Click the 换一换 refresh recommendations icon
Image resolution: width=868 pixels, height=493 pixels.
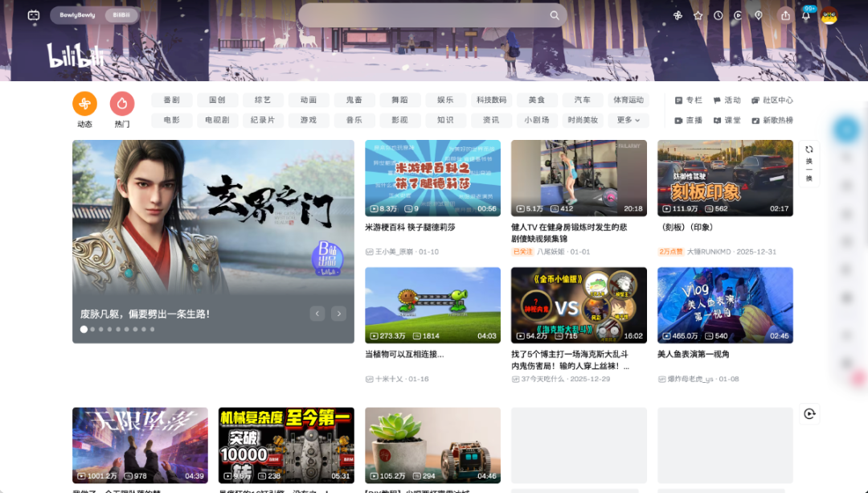point(809,163)
